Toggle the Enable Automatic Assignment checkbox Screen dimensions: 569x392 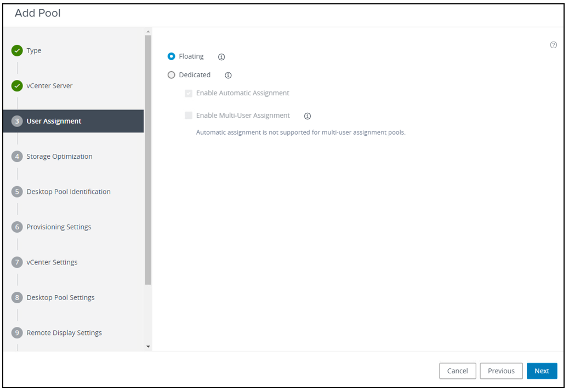pos(189,93)
